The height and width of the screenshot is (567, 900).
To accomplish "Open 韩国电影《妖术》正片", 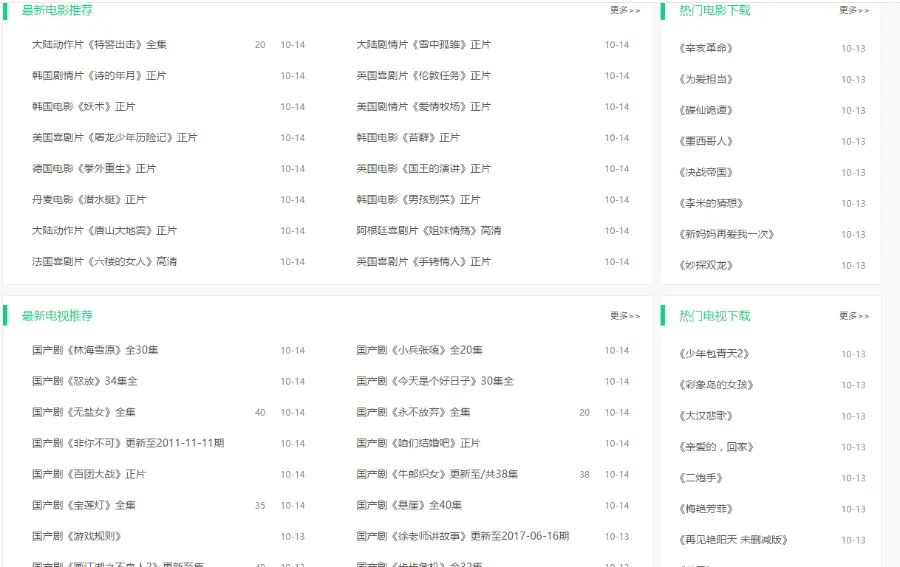I will click(84, 107).
